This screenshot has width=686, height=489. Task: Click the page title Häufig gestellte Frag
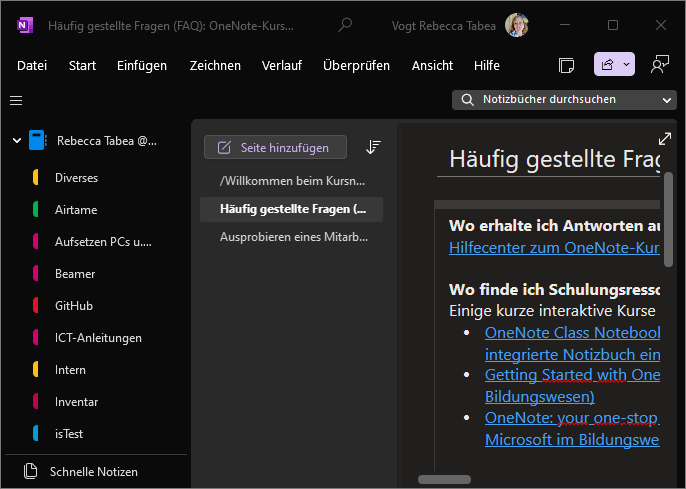pos(554,159)
